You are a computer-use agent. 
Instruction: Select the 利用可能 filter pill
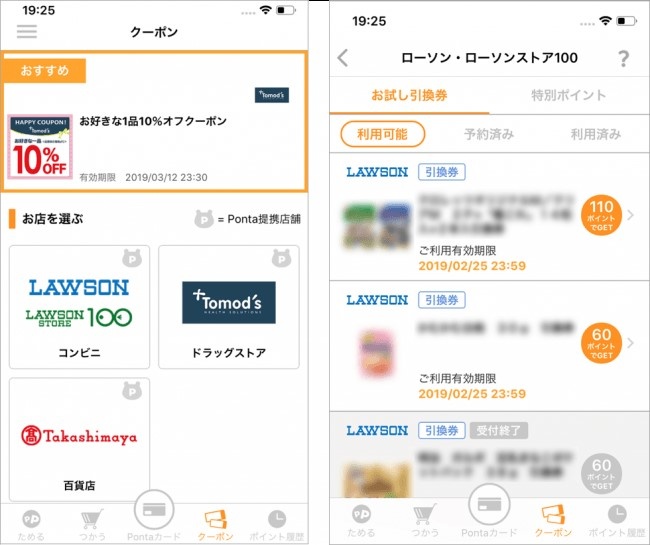(383, 134)
